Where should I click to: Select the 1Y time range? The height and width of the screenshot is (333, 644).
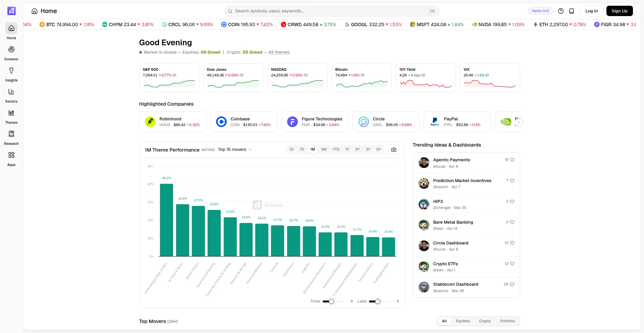pyautogui.click(x=347, y=150)
